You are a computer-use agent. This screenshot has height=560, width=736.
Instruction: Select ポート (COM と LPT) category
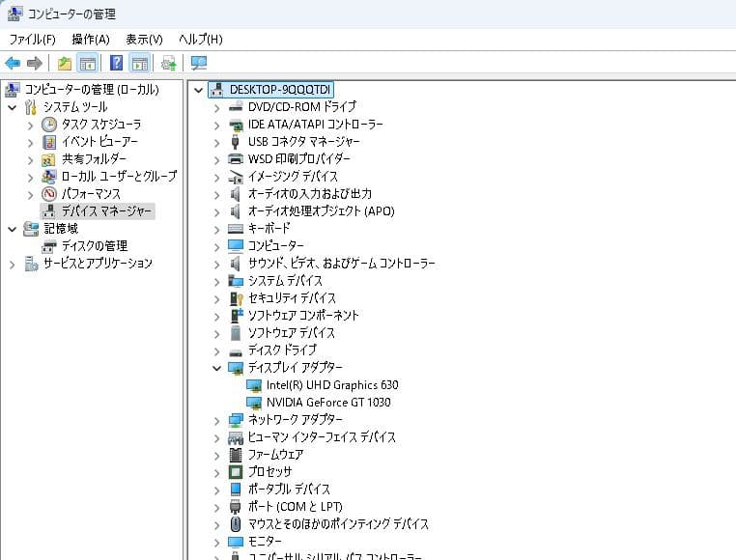tap(296, 507)
